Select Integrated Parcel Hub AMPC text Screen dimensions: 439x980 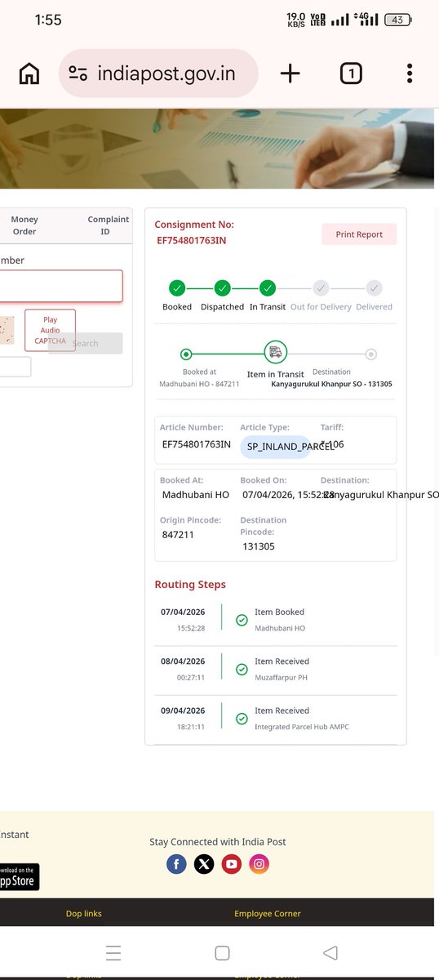coord(302,727)
